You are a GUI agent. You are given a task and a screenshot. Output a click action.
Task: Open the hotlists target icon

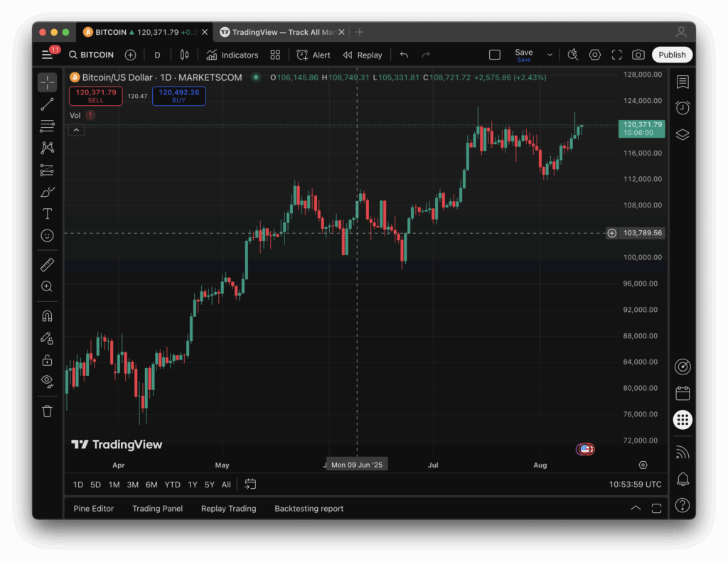tap(682, 367)
